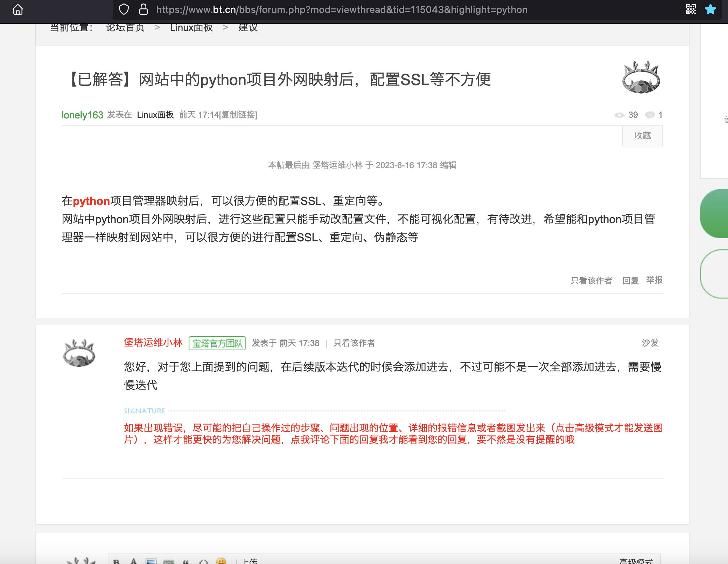Click 上传 upload in editor toolbar
Screen dimensions: 728x564
pos(251,561)
